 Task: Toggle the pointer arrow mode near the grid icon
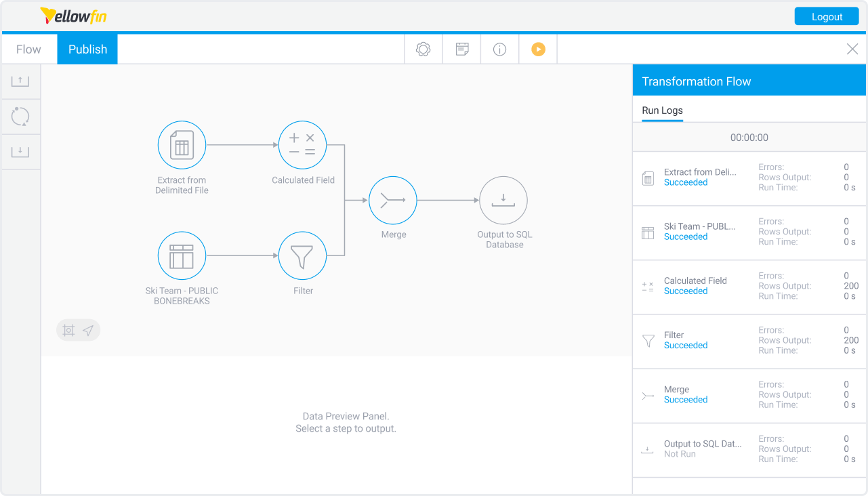click(x=88, y=330)
